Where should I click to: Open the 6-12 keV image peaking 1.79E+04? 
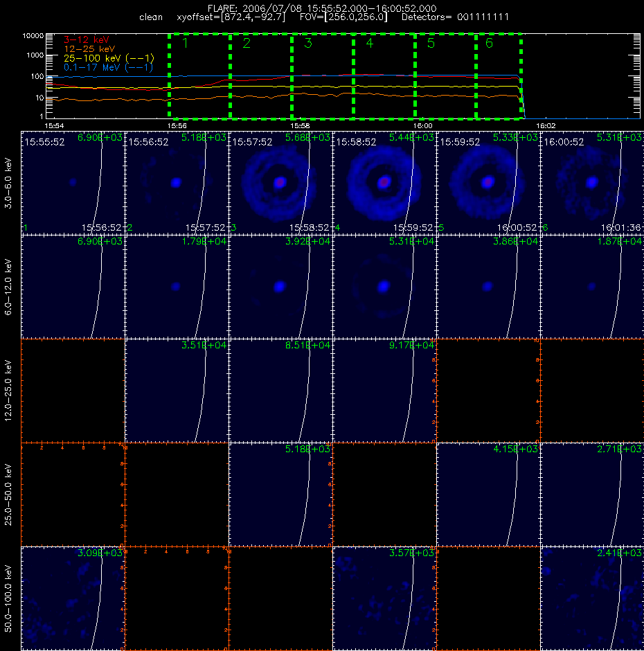177,287
